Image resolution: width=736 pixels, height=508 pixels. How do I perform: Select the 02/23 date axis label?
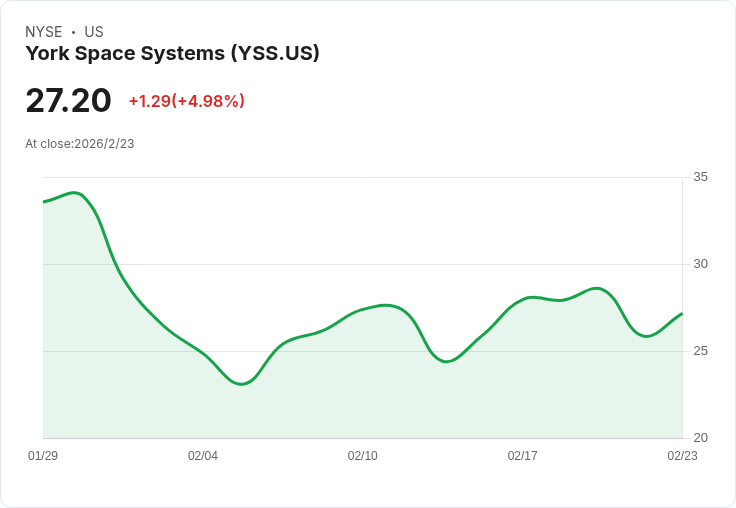tap(682, 456)
